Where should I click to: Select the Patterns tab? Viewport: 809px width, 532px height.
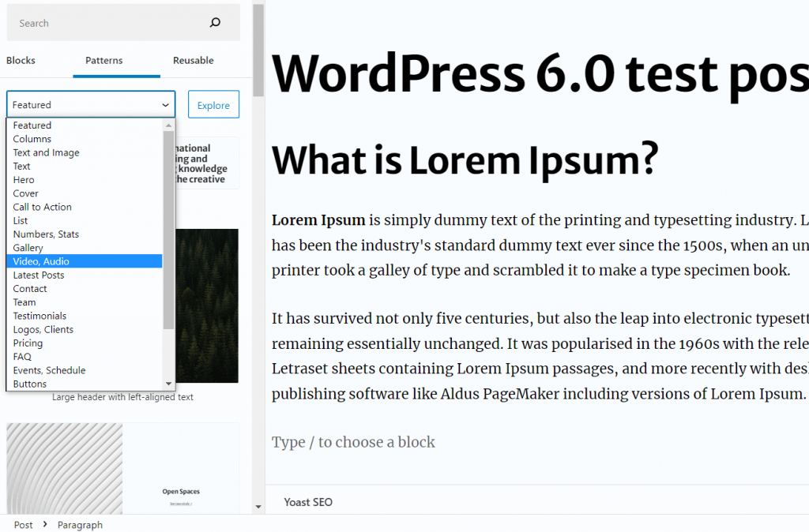[104, 61]
